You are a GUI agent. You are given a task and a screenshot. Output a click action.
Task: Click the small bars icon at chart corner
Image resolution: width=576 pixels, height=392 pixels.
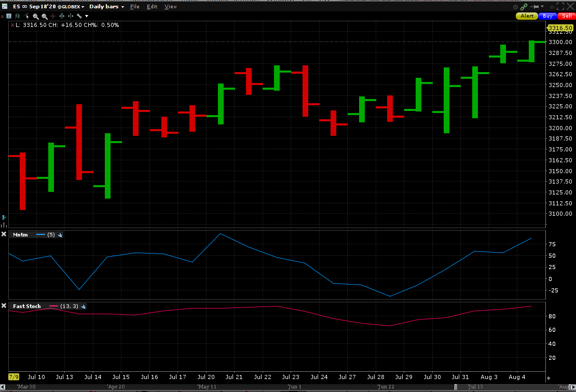point(4,225)
